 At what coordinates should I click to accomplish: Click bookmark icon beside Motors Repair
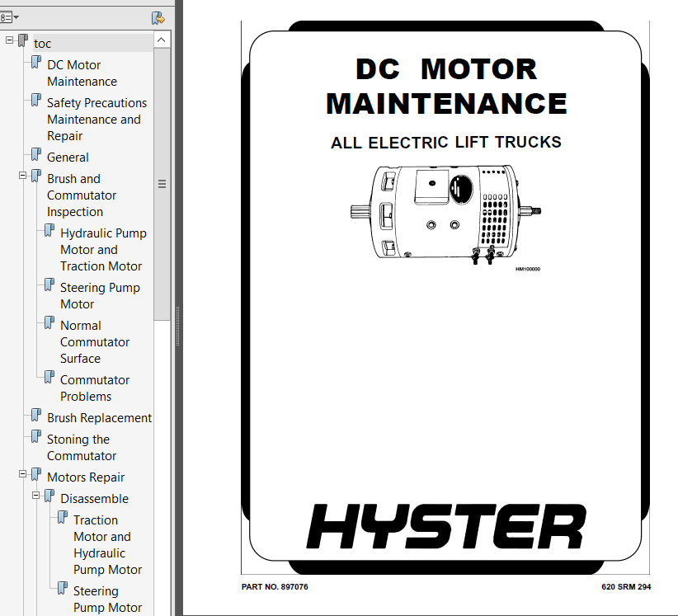coord(36,475)
